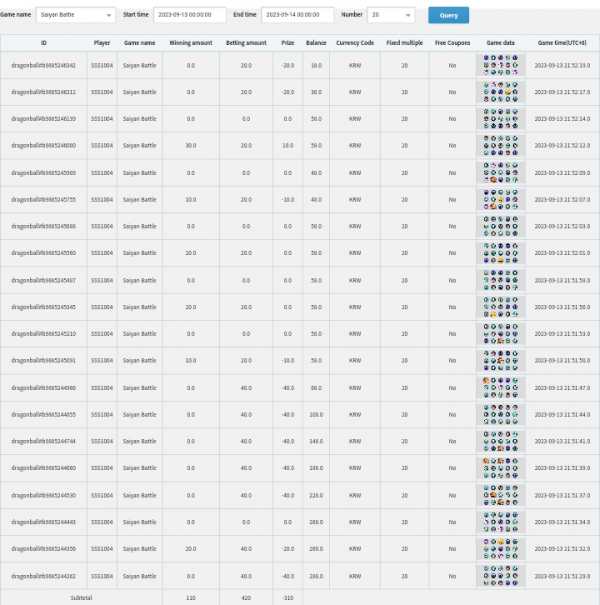Screen dimensions: 600x605
Task: Open game data thumbnail for the 21:51:50 row
Action: pyautogui.click(x=500, y=360)
